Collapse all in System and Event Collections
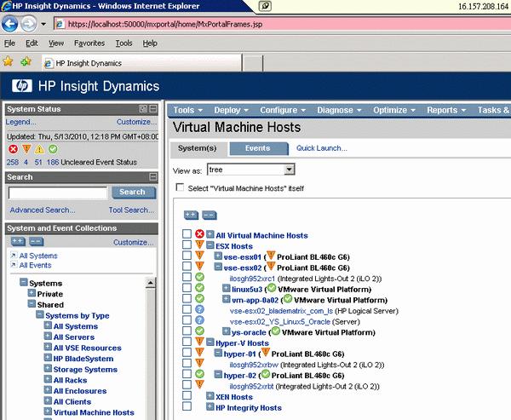 point(36,242)
